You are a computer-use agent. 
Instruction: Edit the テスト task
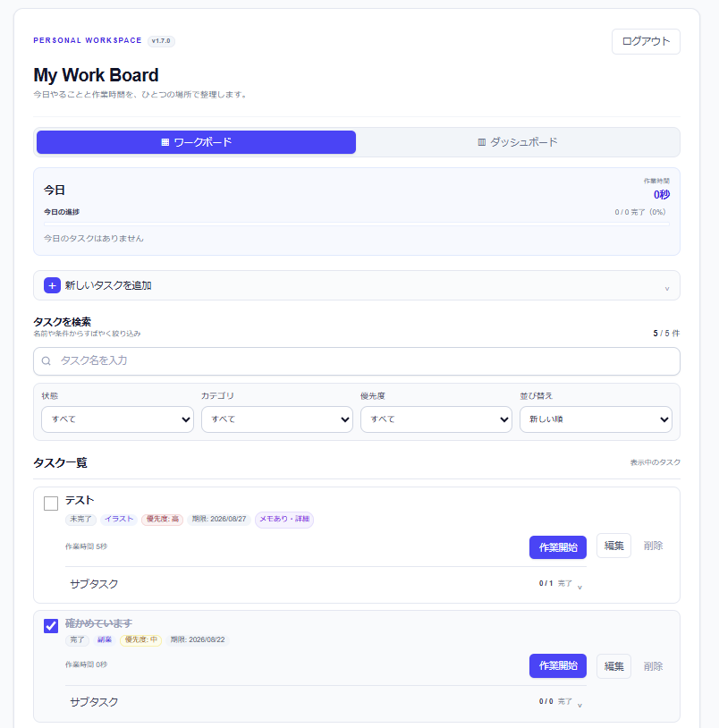click(613, 546)
